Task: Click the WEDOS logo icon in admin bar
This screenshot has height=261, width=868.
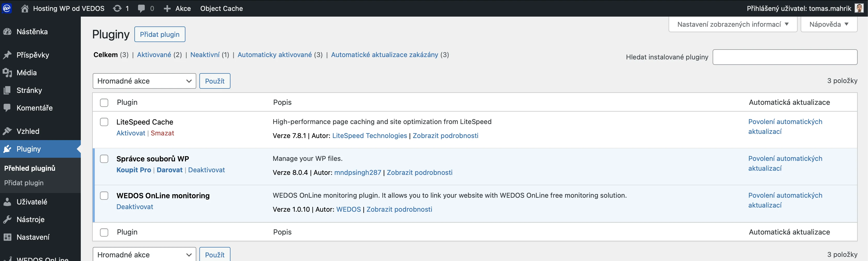Action: click(x=7, y=9)
